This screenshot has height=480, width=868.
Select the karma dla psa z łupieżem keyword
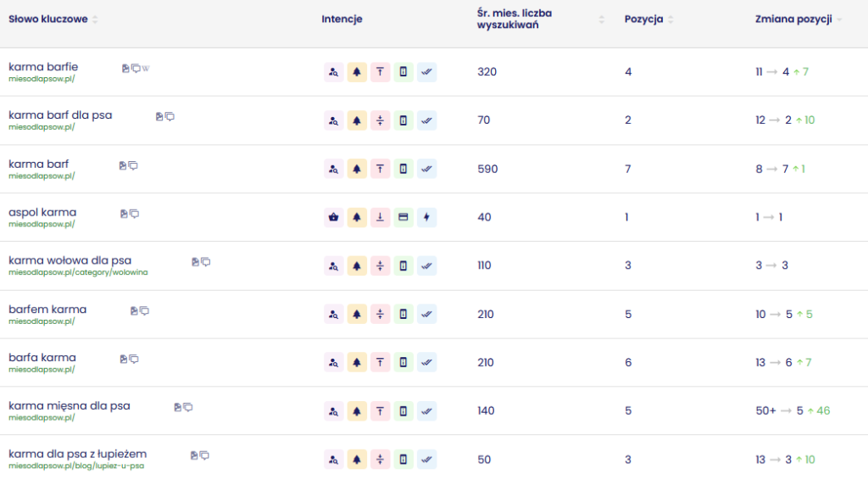point(77,454)
